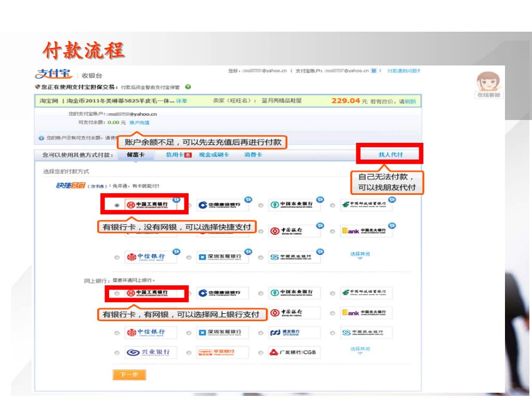The image size is (532, 399).
Task: Choose the 找人代付 tab
Action: coord(391,154)
